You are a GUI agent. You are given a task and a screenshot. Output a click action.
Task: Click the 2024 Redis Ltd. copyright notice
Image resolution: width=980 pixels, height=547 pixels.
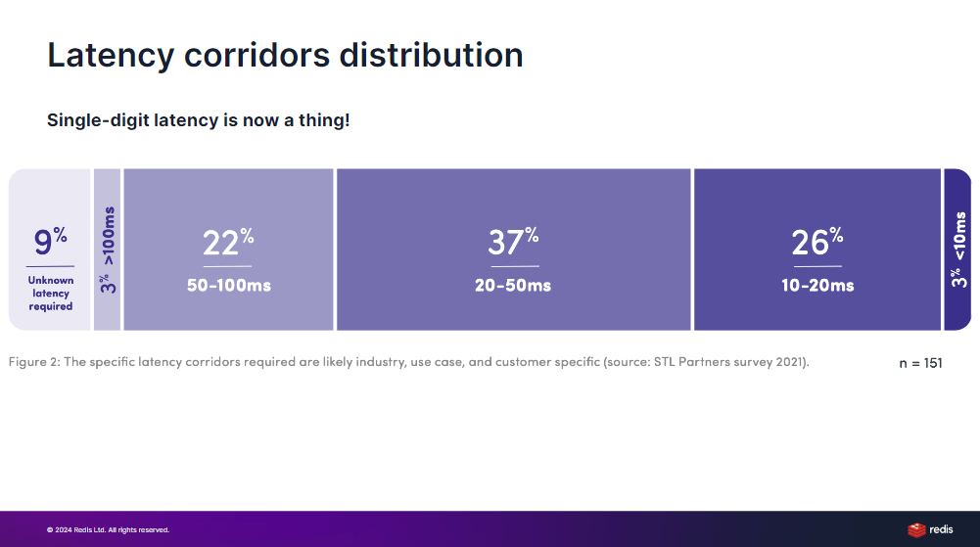point(108,530)
